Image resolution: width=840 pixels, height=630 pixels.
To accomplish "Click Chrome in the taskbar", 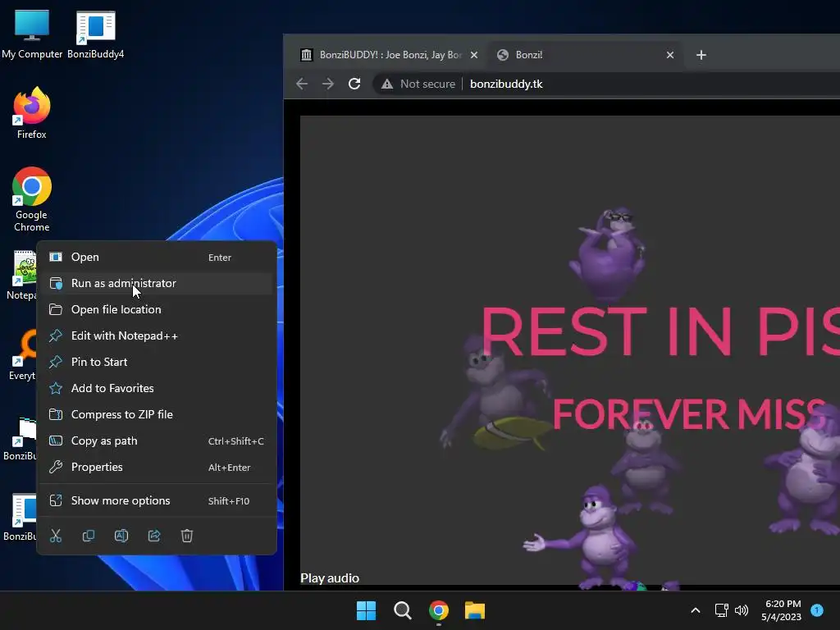I will tap(439, 610).
